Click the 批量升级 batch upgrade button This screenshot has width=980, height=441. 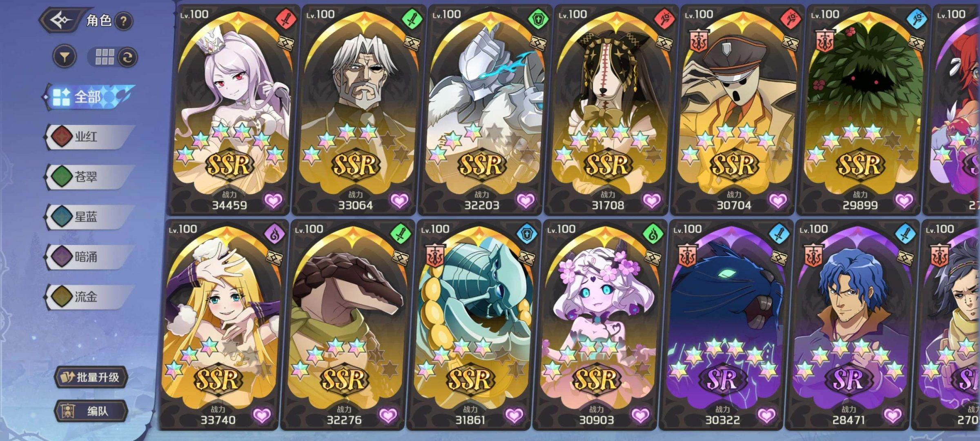click(x=91, y=377)
